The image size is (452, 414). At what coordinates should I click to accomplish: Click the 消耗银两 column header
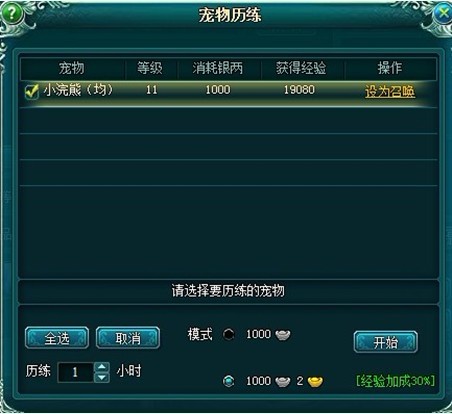click(x=218, y=68)
